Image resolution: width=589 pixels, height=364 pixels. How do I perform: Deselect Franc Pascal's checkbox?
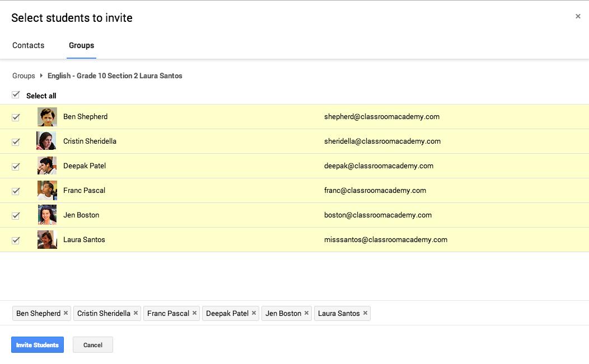click(x=16, y=191)
